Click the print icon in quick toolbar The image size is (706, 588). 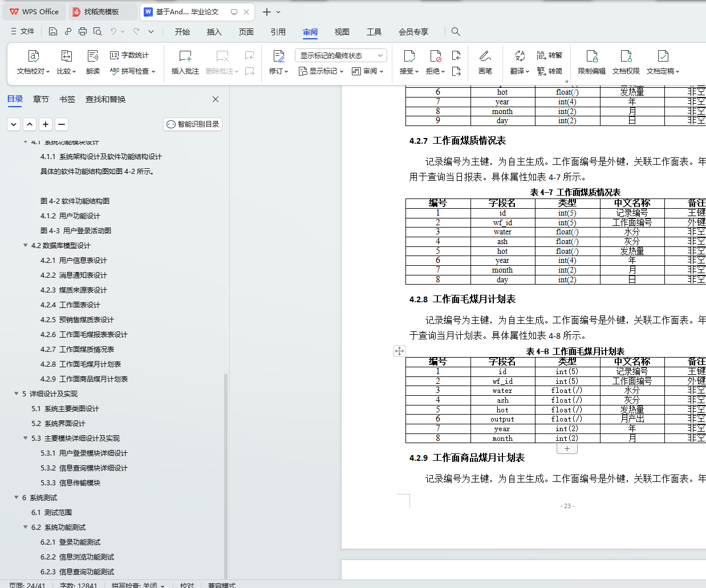pyautogui.click(x=83, y=31)
